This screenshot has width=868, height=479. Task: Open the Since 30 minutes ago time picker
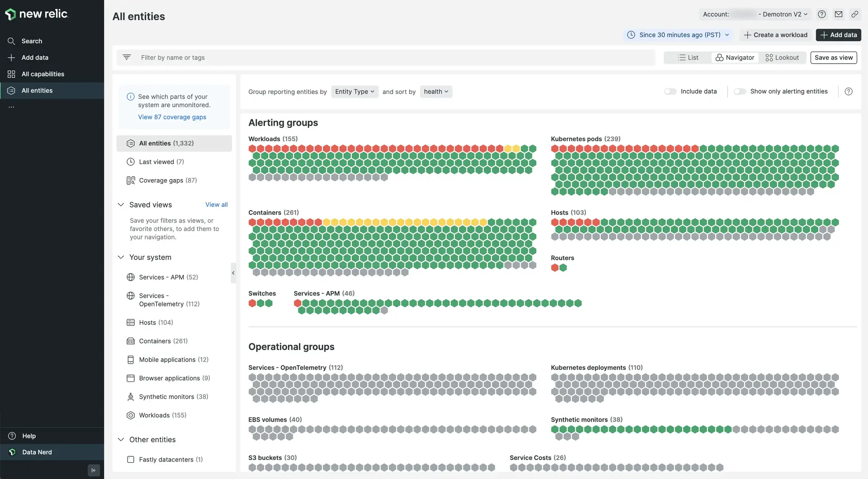pos(679,35)
